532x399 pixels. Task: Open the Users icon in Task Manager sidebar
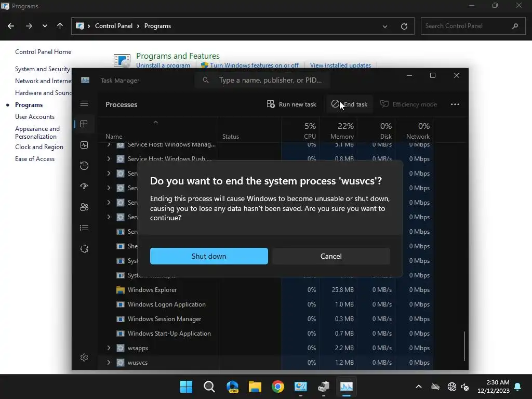click(84, 207)
